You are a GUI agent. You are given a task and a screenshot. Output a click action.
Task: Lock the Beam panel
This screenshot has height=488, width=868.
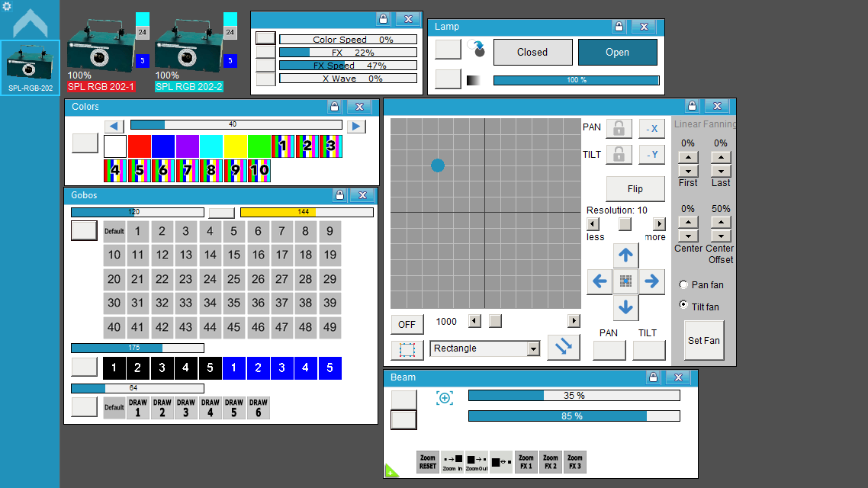653,377
